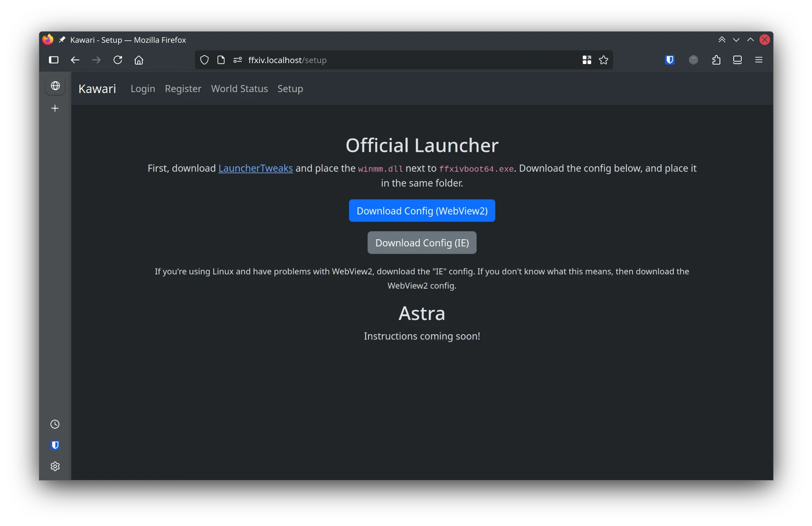Toggle the pin icon in title bar
Viewport: 812px width, 526px height.
pyautogui.click(x=62, y=40)
